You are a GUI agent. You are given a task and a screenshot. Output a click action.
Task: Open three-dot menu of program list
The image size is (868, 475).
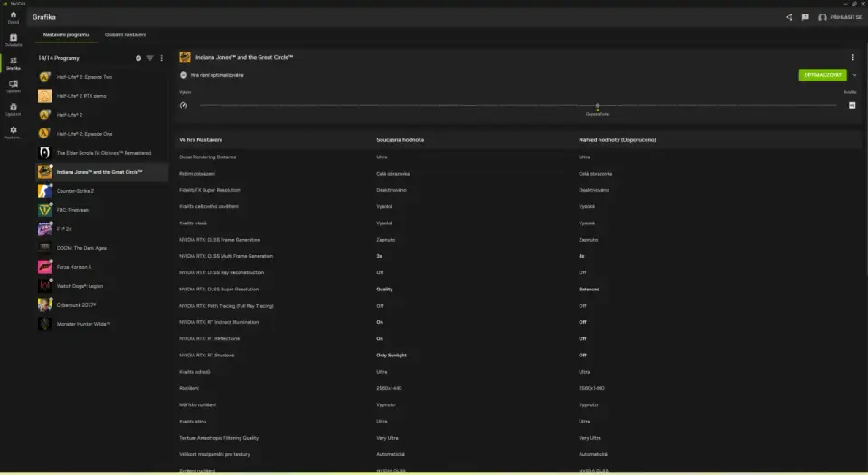pos(161,58)
